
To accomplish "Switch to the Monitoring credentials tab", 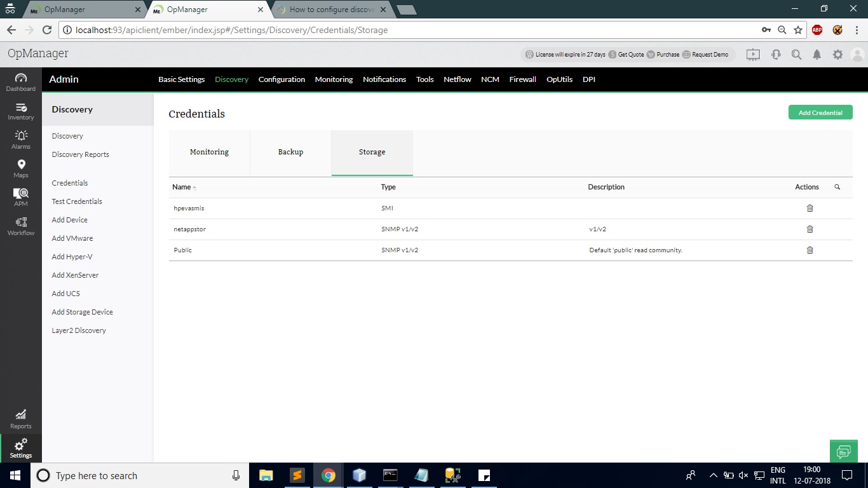I will point(209,152).
